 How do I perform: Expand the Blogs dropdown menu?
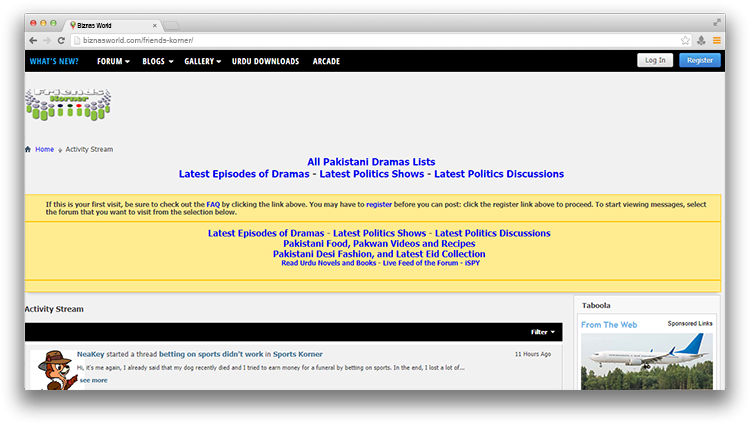click(157, 61)
